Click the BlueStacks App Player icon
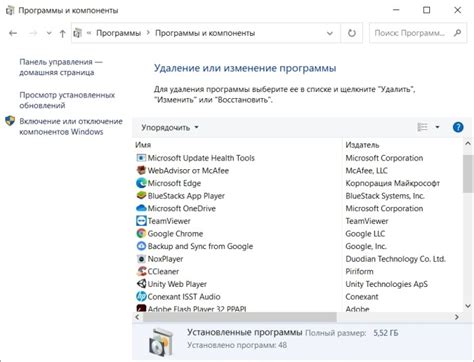Image resolution: width=474 pixels, height=362 pixels. (141, 196)
